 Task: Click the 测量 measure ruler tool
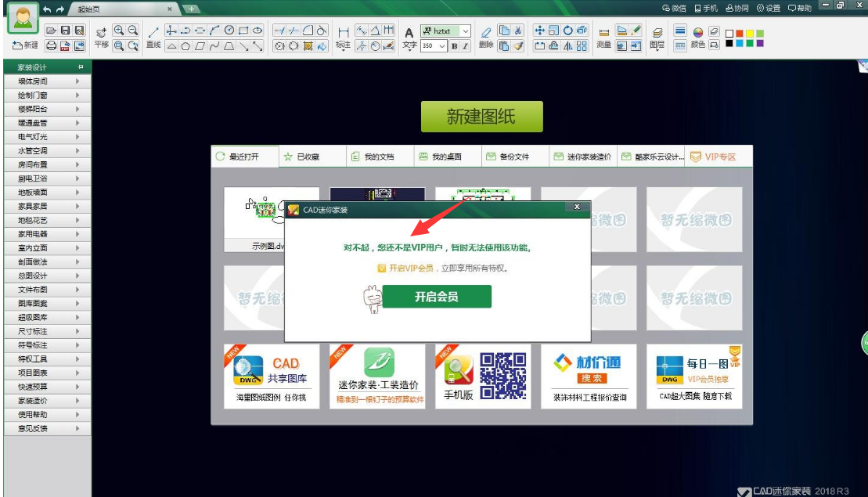604,38
